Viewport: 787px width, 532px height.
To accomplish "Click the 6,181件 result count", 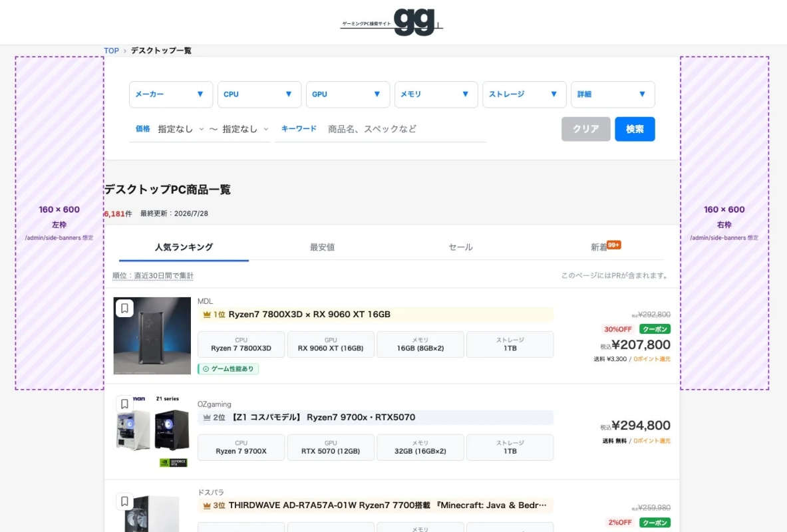I will pyautogui.click(x=118, y=214).
